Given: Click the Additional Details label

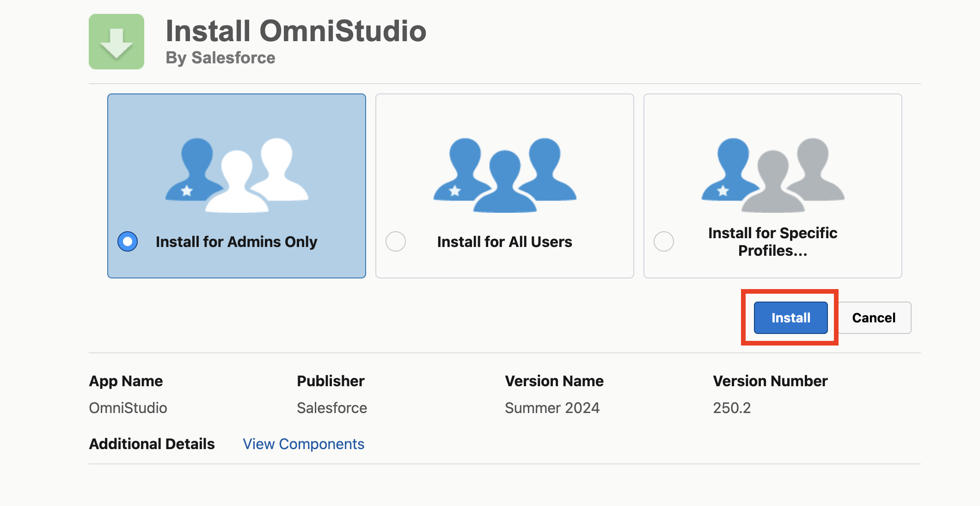Looking at the screenshot, I should point(152,444).
